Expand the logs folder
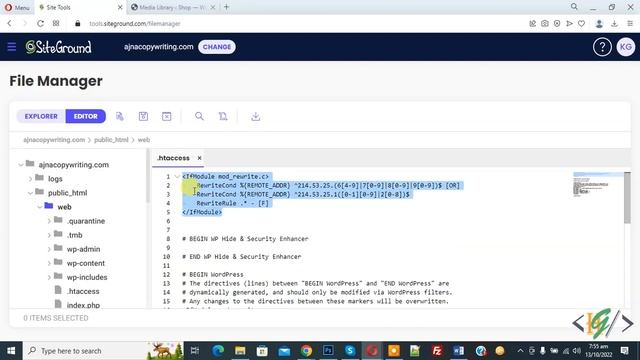The image size is (640, 360). [x=30, y=178]
